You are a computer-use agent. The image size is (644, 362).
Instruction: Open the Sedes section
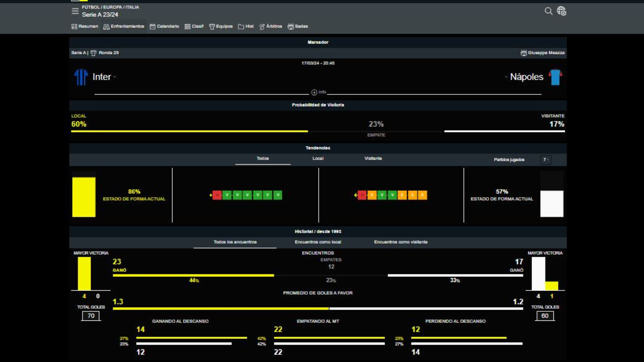coord(298,26)
